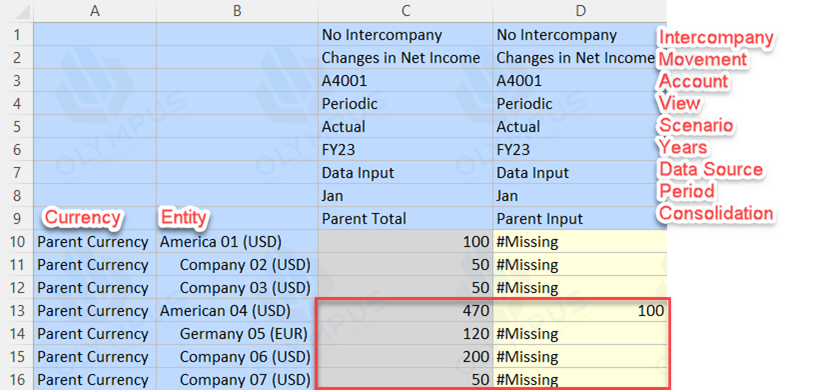Select row 13 header
This screenshot has height=390, width=822.
(17, 311)
